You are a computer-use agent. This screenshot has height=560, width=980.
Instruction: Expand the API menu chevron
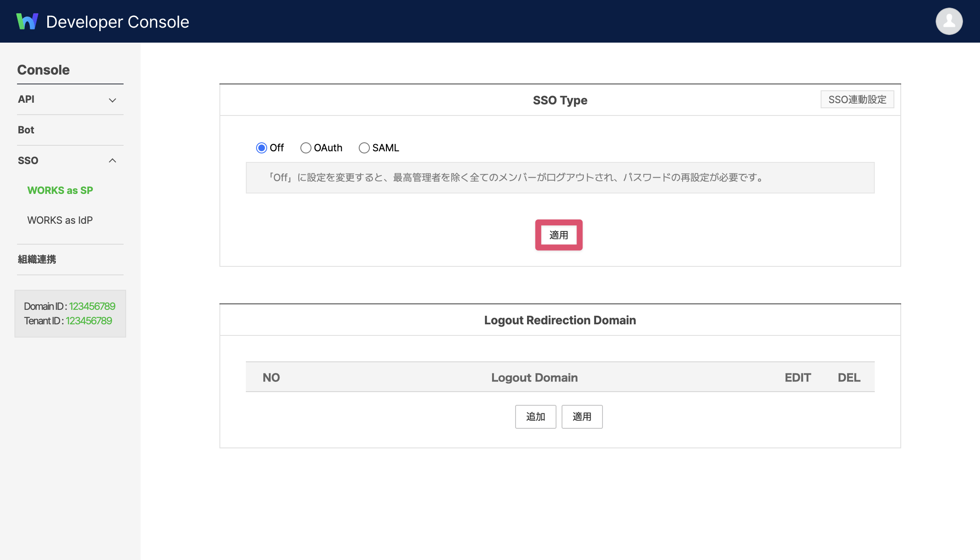point(112,100)
